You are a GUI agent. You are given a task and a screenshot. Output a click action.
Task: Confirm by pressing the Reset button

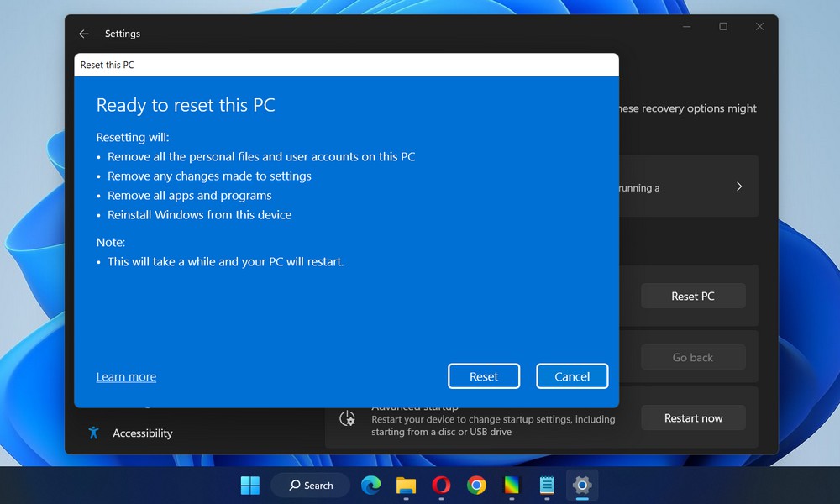[484, 376]
